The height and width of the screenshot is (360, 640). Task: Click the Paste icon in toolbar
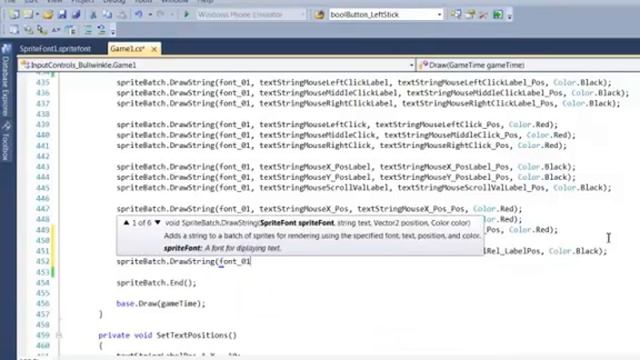point(122,15)
